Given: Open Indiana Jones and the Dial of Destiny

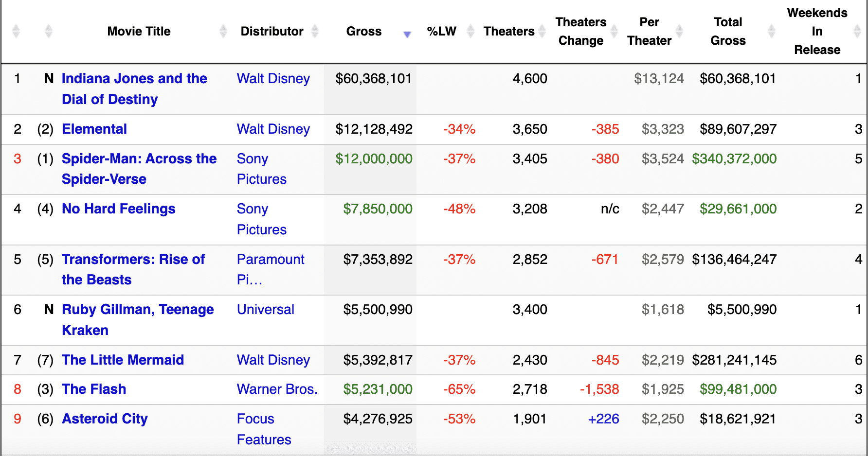Looking at the screenshot, I should click(x=134, y=89).
